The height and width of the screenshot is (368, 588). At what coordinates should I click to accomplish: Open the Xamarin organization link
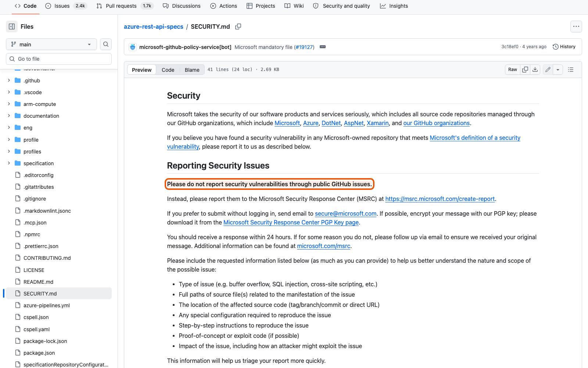click(x=378, y=123)
